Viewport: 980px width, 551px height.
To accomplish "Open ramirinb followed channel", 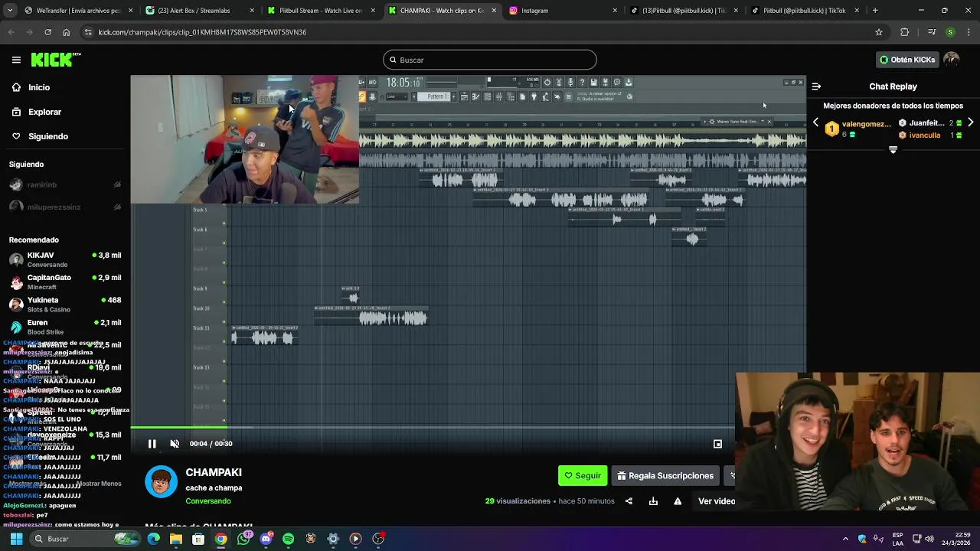I will pyautogui.click(x=65, y=184).
